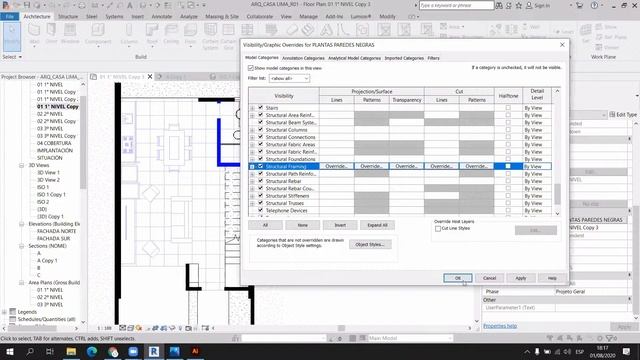Open the Select dropdown under Modify

click(12, 57)
